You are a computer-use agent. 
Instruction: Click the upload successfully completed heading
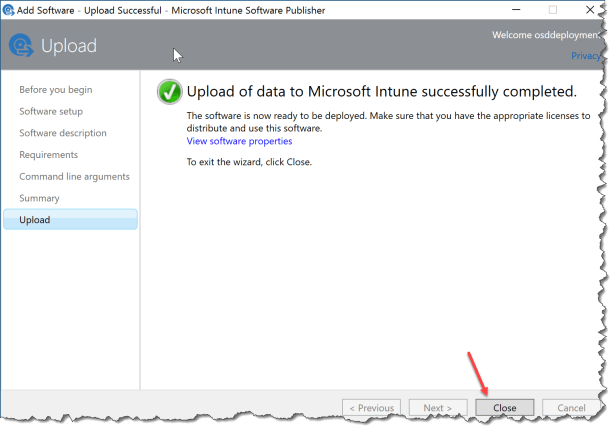coord(382,92)
